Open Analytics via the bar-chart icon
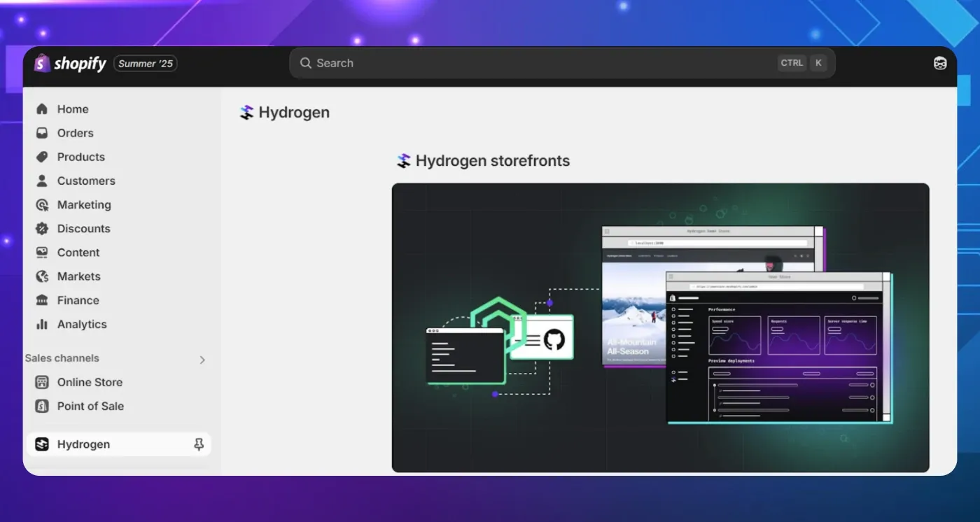 click(43, 324)
